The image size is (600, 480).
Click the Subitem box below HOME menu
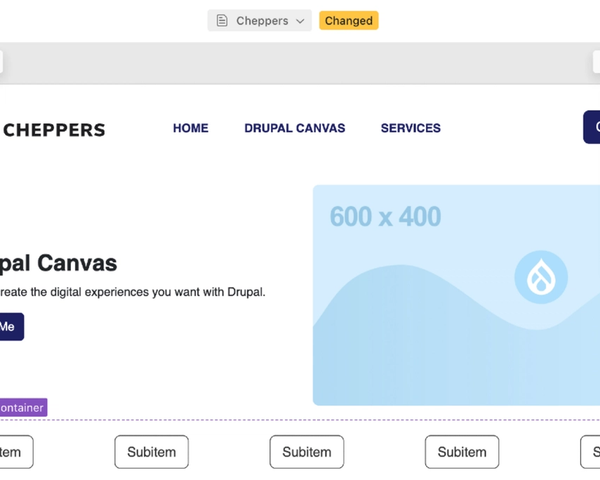coord(152,452)
